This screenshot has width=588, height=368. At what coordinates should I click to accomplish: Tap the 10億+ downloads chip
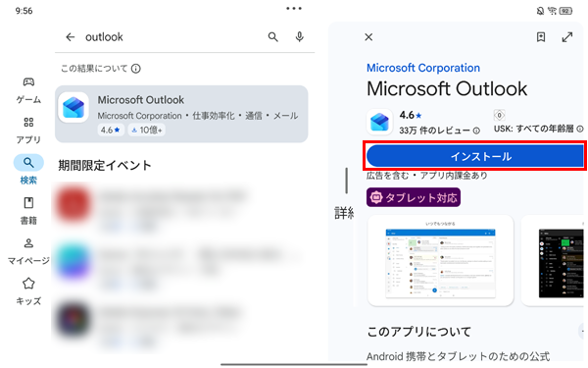pyautogui.click(x=147, y=130)
